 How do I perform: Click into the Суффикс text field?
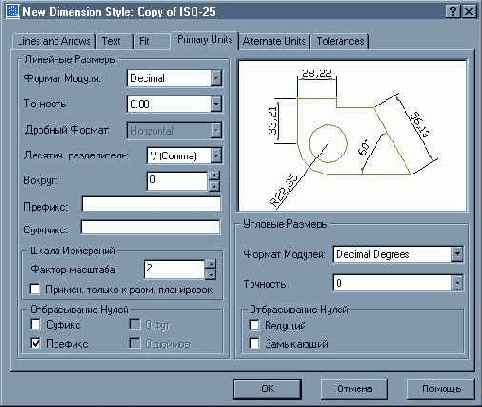(x=150, y=227)
